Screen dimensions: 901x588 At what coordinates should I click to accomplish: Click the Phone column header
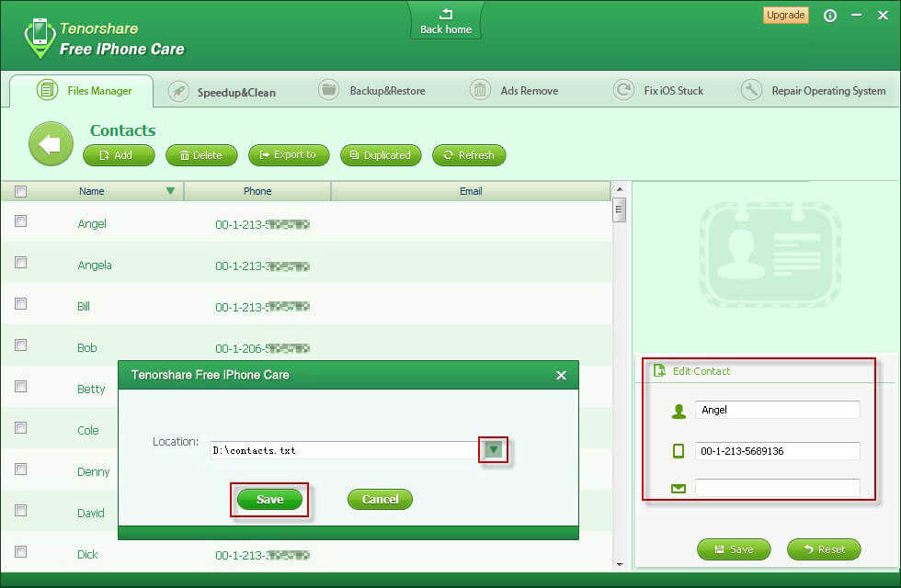pyautogui.click(x=257, y=191)
